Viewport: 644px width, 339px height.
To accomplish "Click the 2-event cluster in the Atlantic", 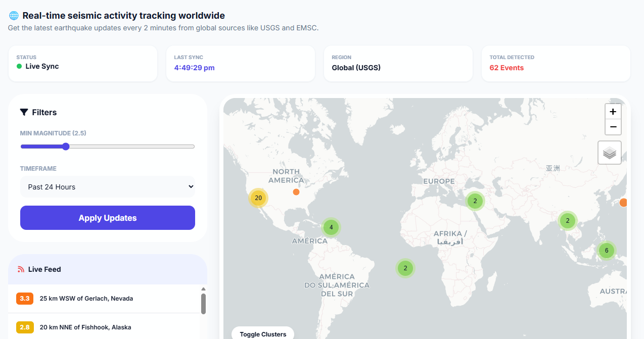I will [x=405, y=268].
